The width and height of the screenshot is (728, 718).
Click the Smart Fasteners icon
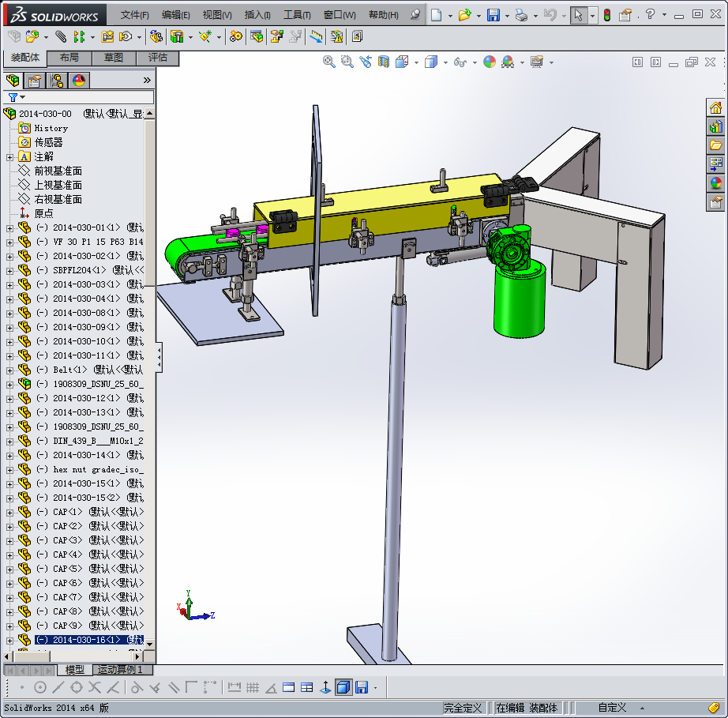pyautogui.click(x=107, y=36)
